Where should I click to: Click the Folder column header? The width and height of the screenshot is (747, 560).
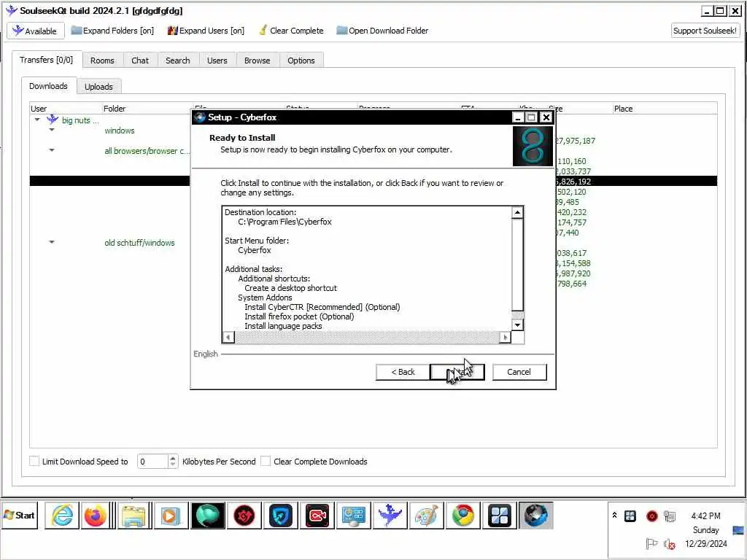pos(147,109)
